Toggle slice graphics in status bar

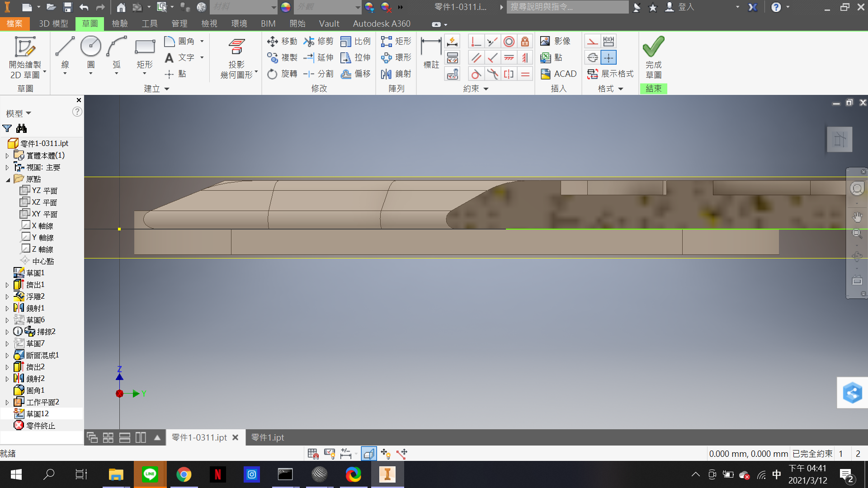(369, 453)
